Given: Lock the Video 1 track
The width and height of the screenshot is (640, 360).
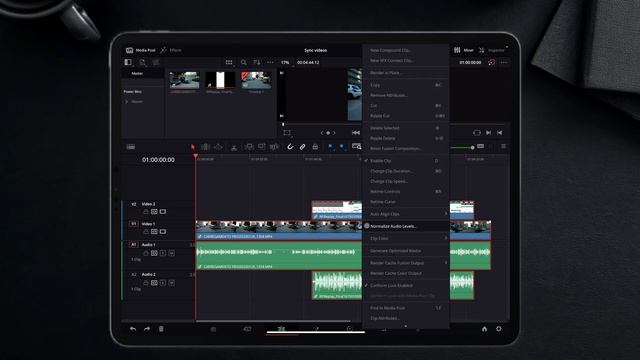Looking at the screenshot, I should [x=146, y=232].
